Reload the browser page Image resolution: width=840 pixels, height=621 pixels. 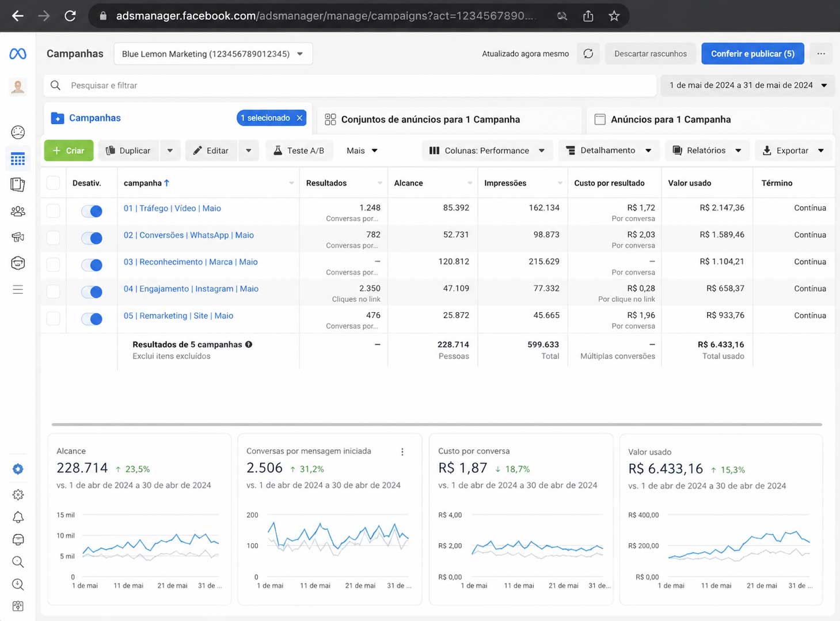pos(70,16)
